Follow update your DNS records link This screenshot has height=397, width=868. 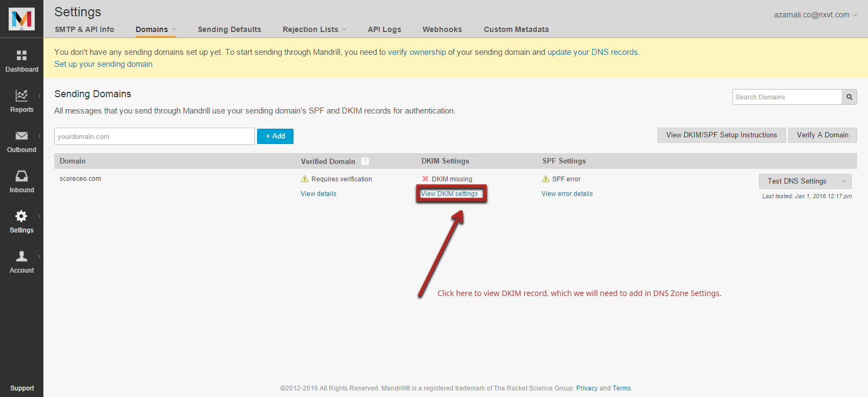[592, 52]
